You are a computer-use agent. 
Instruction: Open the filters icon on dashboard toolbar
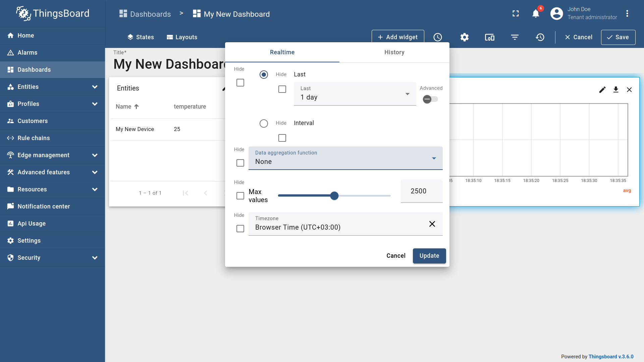pos(515,37)
